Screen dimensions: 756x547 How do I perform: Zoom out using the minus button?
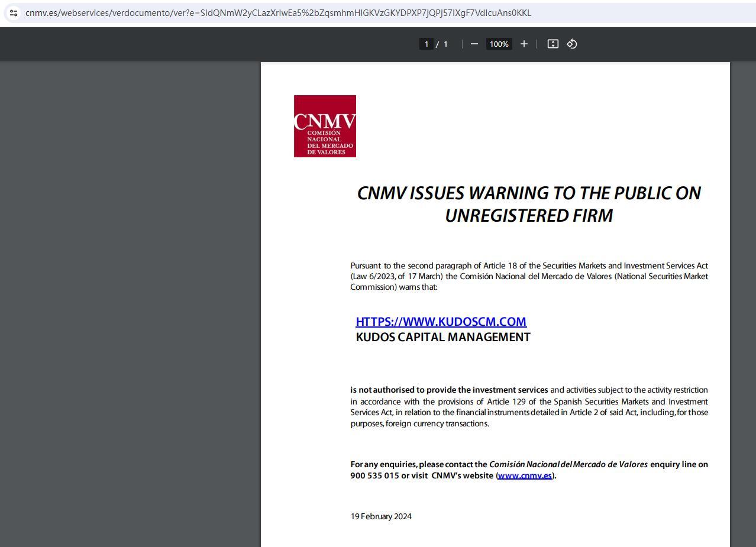point(474,44)
